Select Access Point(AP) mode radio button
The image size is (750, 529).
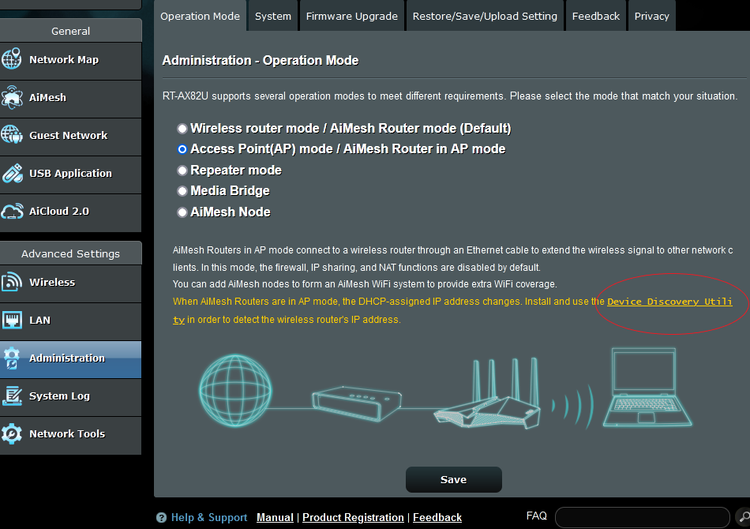(182, 149)
